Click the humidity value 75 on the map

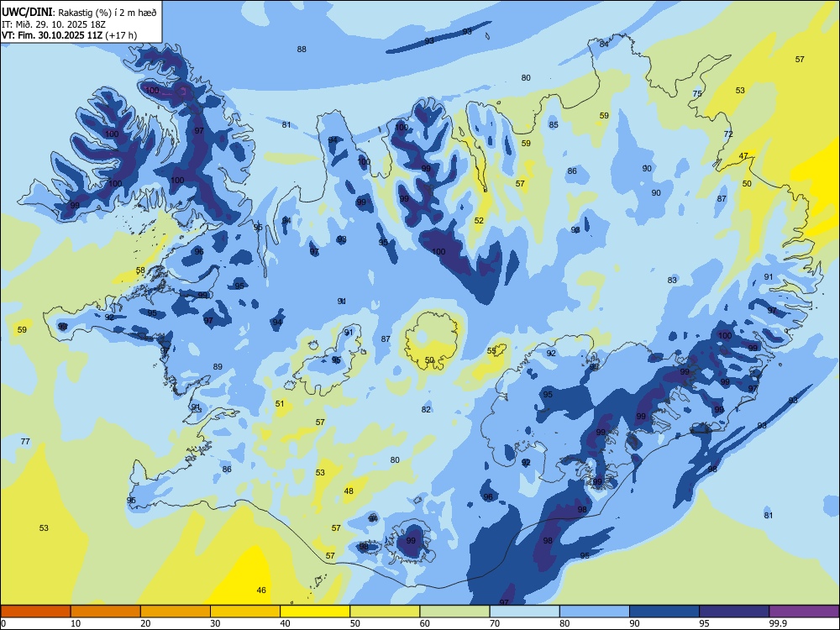coord(697,94)
